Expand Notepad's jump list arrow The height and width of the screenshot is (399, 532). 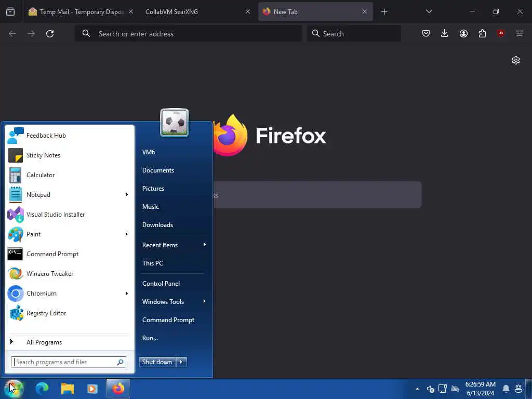pos(127,195)
